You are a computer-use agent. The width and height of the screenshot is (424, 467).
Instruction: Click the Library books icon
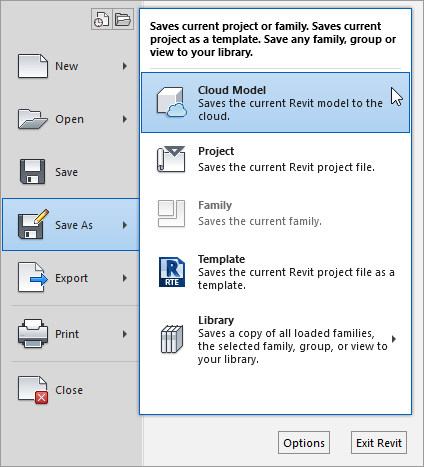[172, 339]
